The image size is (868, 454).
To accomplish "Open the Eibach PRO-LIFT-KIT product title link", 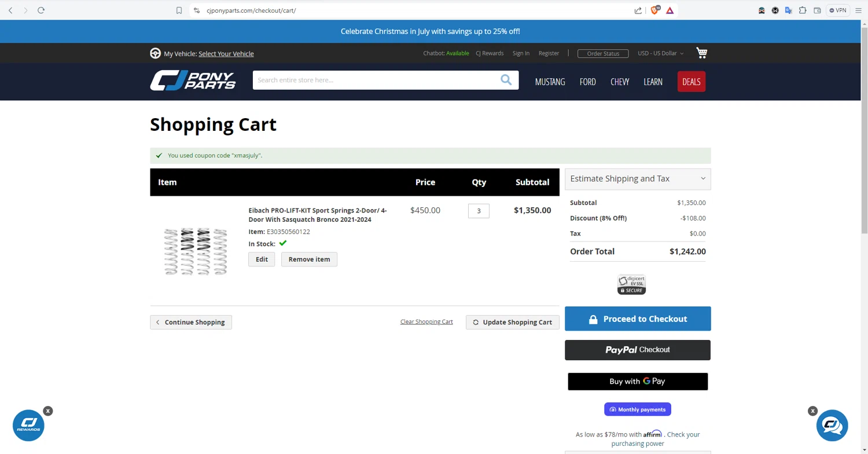I will (318, 215).
